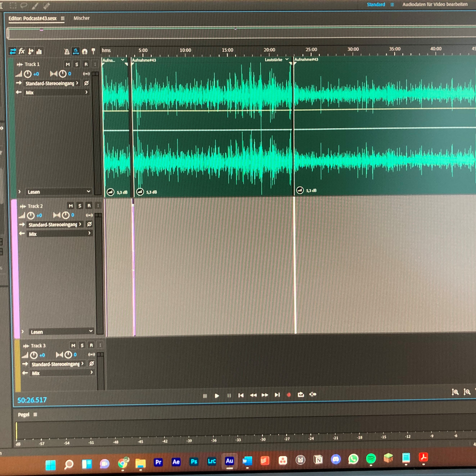Pause playback
Viewport: 476px width, 476px height.
point(229,395)
